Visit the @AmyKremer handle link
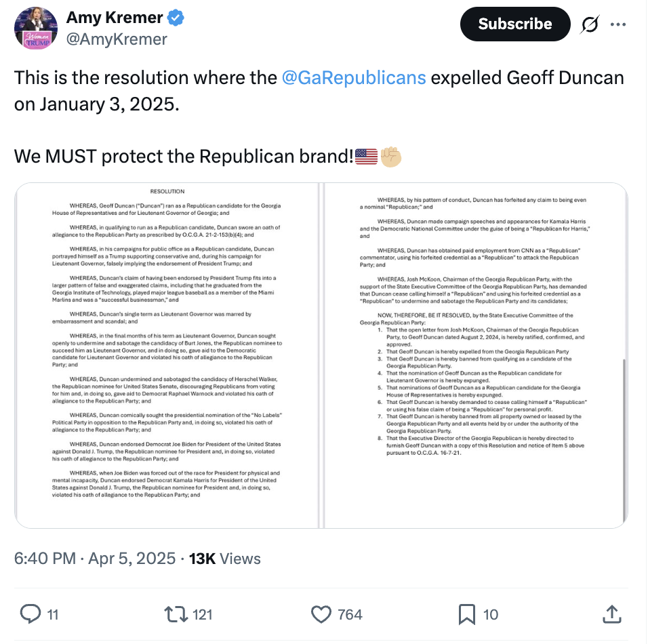This screenshot has height=644, width=648. 117,39
